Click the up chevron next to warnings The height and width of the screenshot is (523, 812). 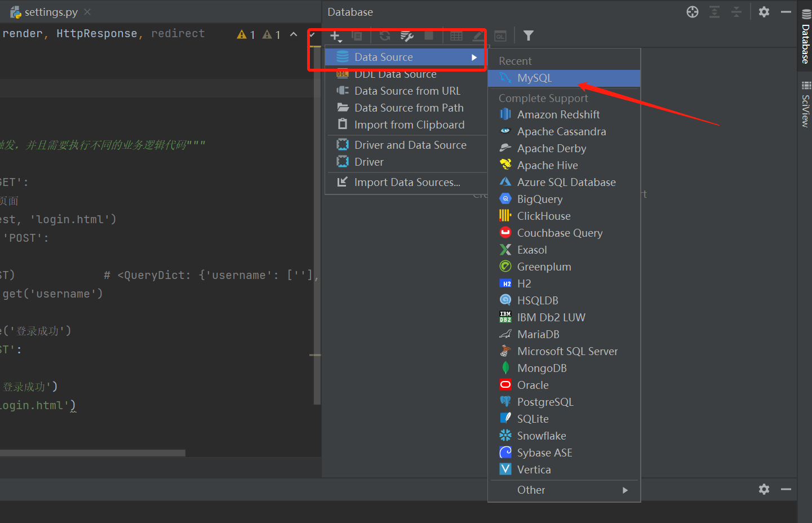[x=294, y=34]
